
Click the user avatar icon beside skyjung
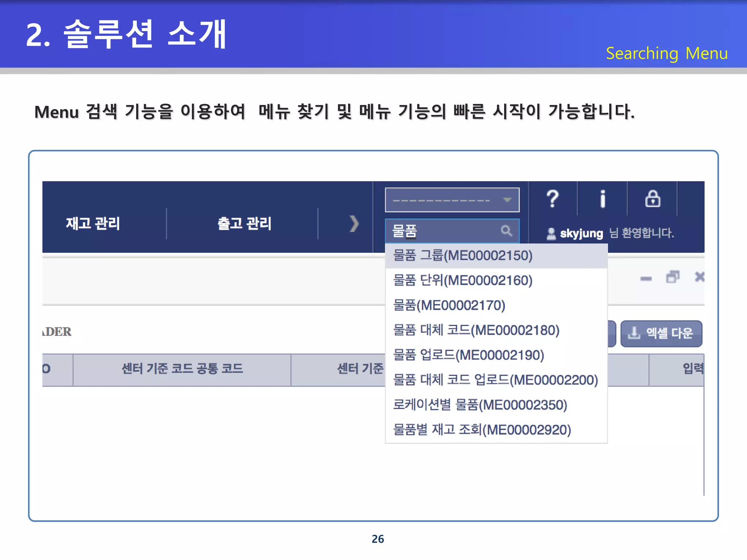[x=551, y=234]
